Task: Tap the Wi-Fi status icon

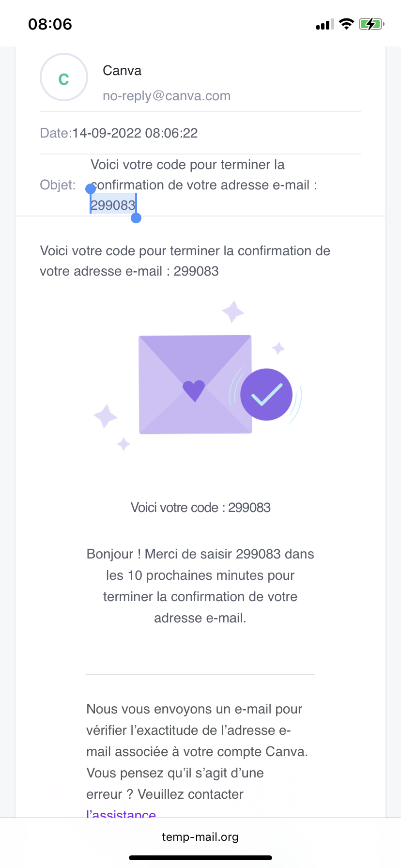Action: coord(346,24)
